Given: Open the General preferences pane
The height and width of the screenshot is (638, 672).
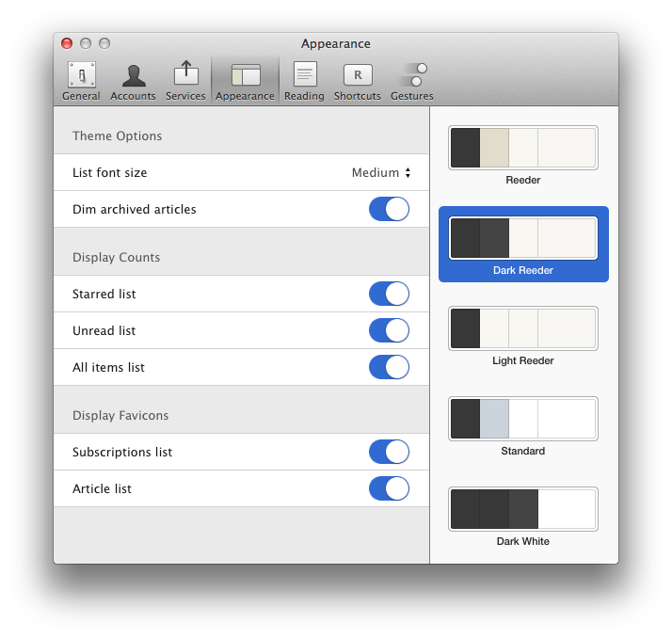Looking at the screenshot, I should pos(81,81).
